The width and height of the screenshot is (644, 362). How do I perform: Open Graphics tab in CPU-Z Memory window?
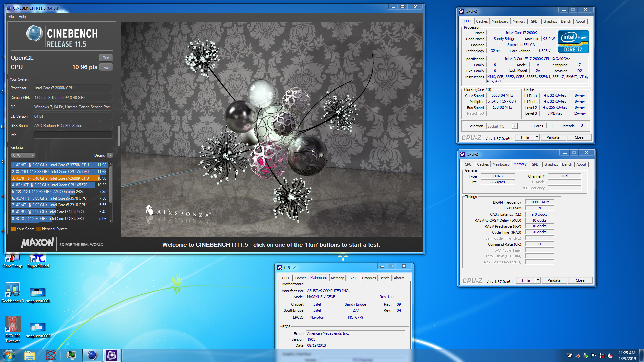[551, 164]
